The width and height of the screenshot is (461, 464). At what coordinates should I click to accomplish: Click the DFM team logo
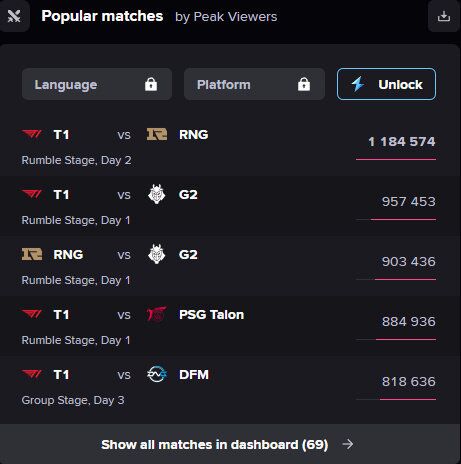click(157, 374)
